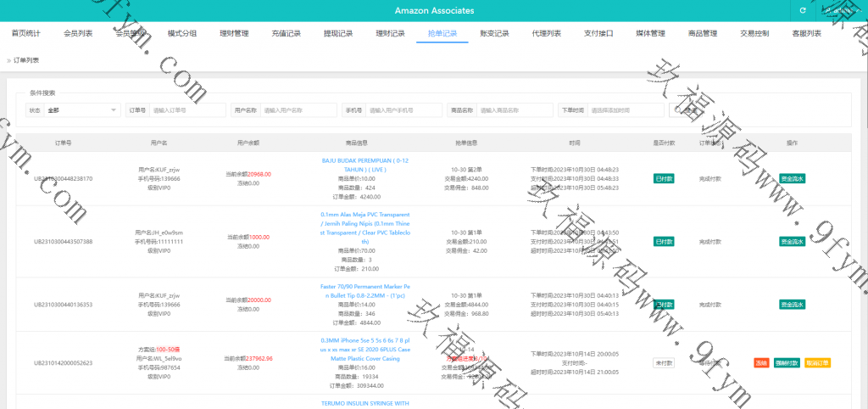Click the search button in filter bar

click(682, 110)
